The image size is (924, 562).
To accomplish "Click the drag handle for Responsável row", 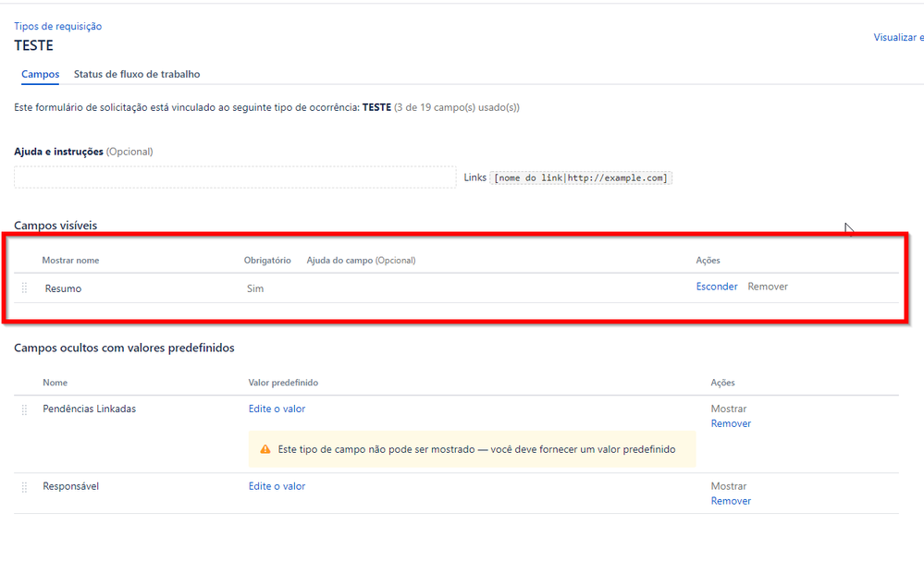I will pyautogui.click(x=24, y=487).
